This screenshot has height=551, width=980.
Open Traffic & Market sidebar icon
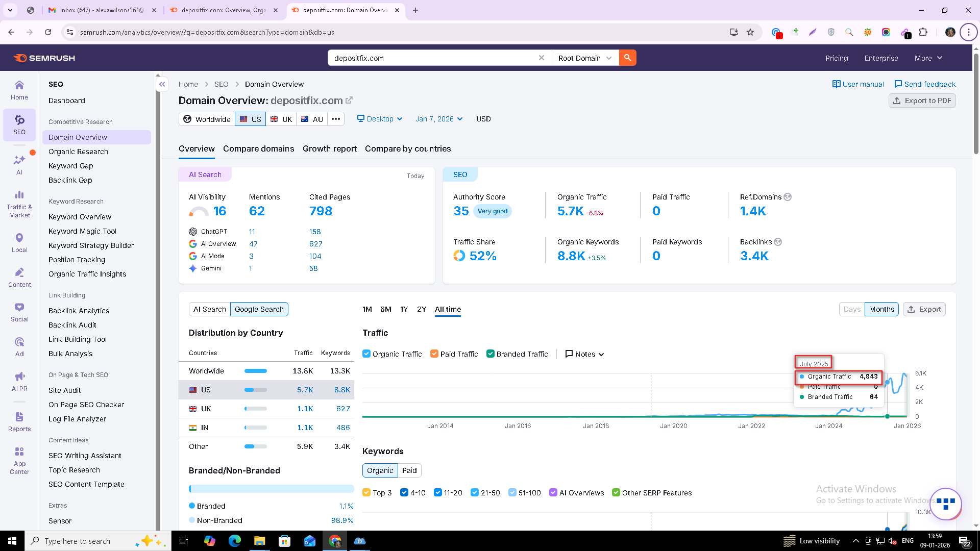click(x=19, y=204)
